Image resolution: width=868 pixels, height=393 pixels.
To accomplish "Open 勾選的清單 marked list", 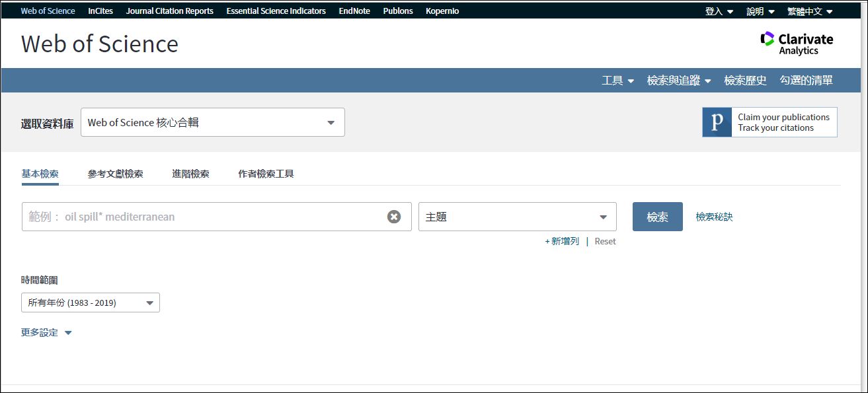I will point(806,81).
